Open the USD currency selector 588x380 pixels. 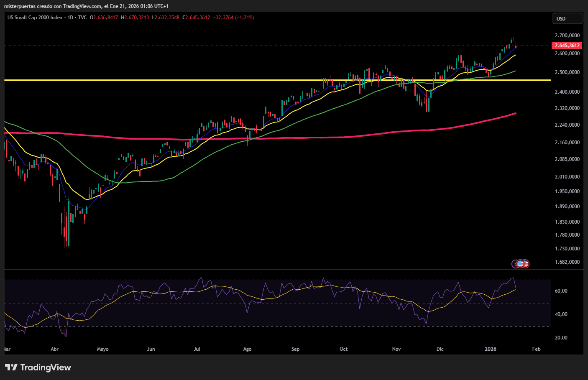coord(567,18)
